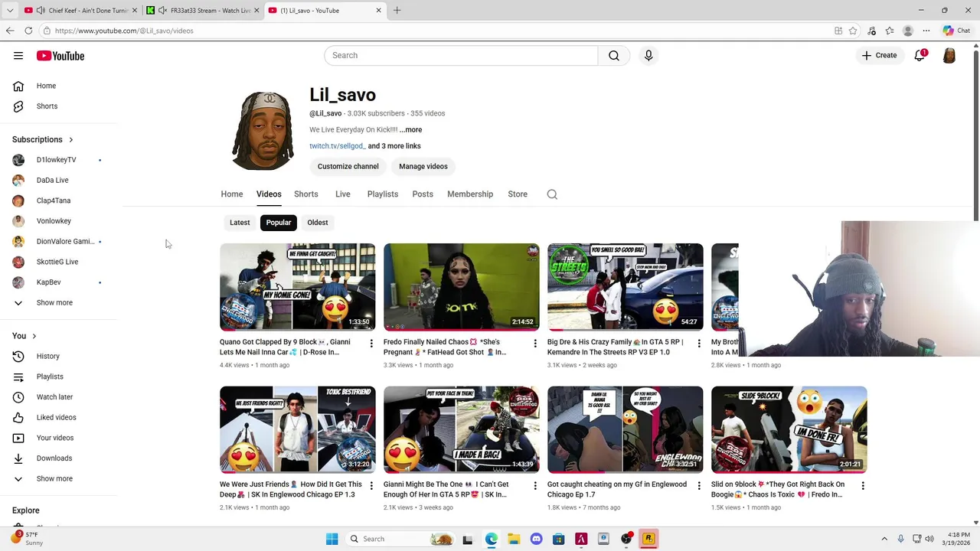Viewport: 980px width, 551px height.
Task: Sort videos by Oldest
Action: tap(318, 223)
